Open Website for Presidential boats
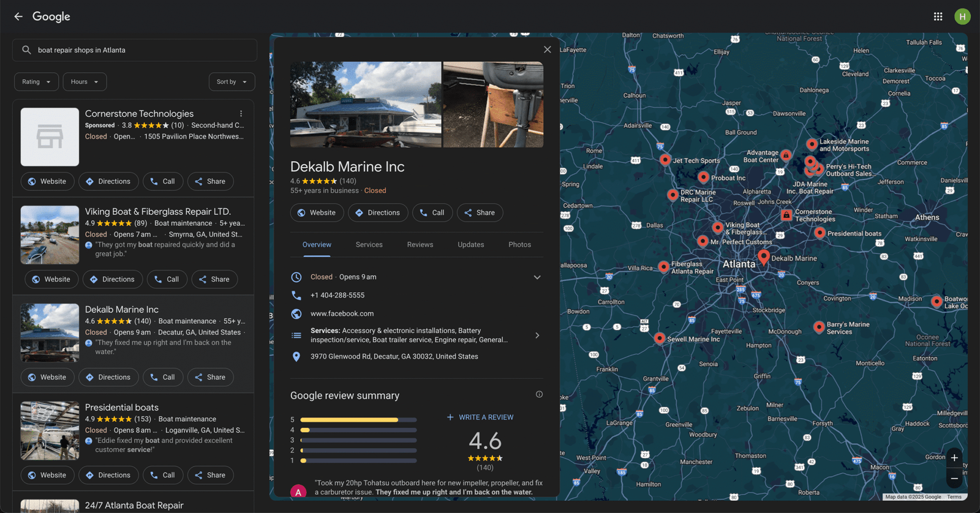 (47, 475)
